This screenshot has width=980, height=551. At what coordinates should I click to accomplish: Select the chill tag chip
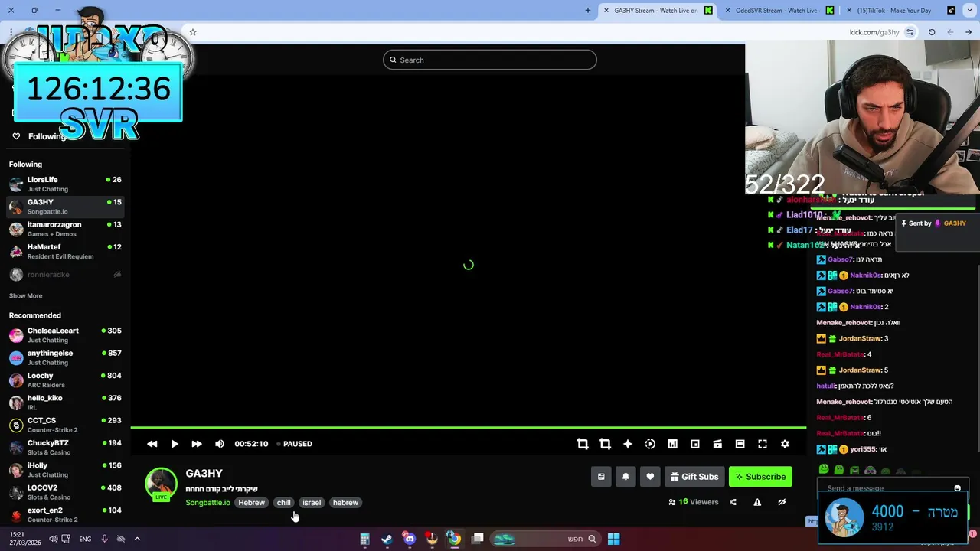[x=283, y=503]
